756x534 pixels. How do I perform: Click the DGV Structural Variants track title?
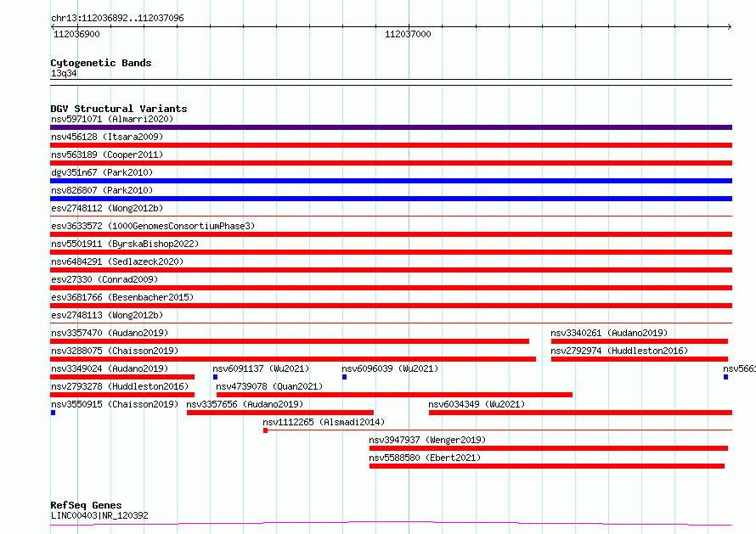pos(119,109)
